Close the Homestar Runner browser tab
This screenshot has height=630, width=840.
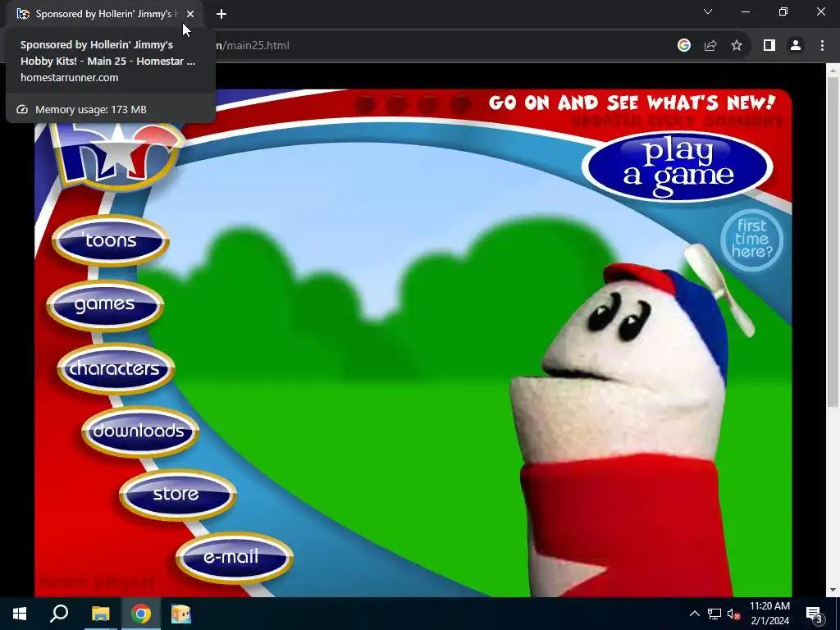[x=190, y=14]
